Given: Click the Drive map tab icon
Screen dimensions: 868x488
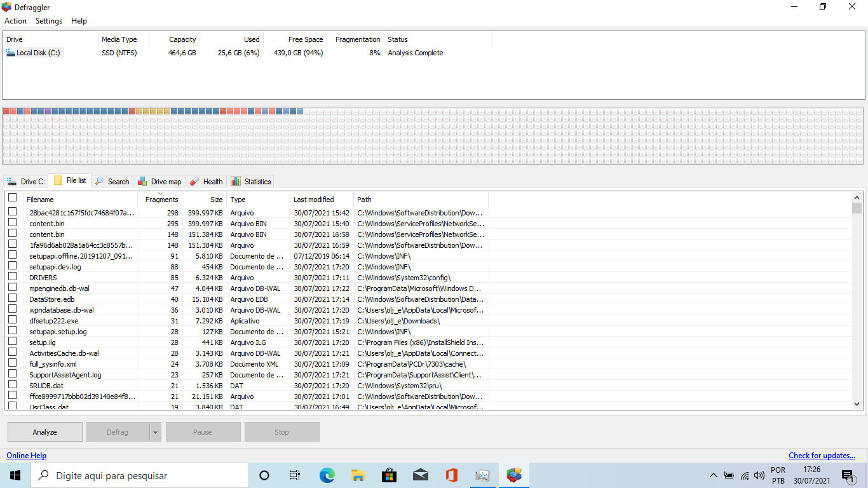Looking at the screenshot, I should pos(142,181).
